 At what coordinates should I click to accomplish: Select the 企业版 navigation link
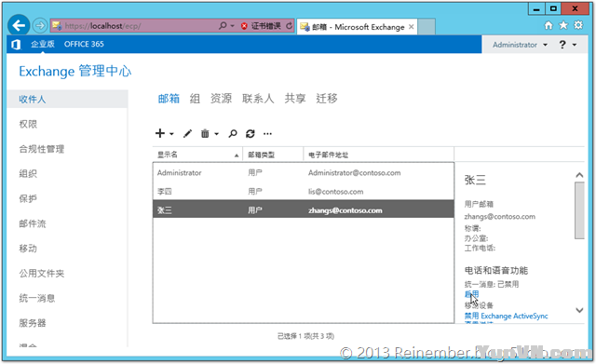pyautogui.click(x=43, y=44)
